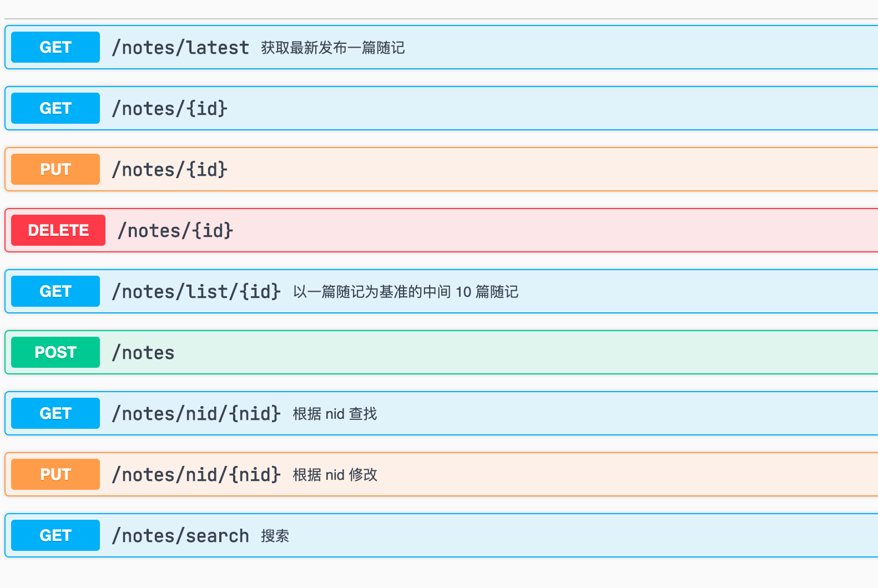Expand the POST /notes endpoint
The image size is (878, 588).
(499, 352)
